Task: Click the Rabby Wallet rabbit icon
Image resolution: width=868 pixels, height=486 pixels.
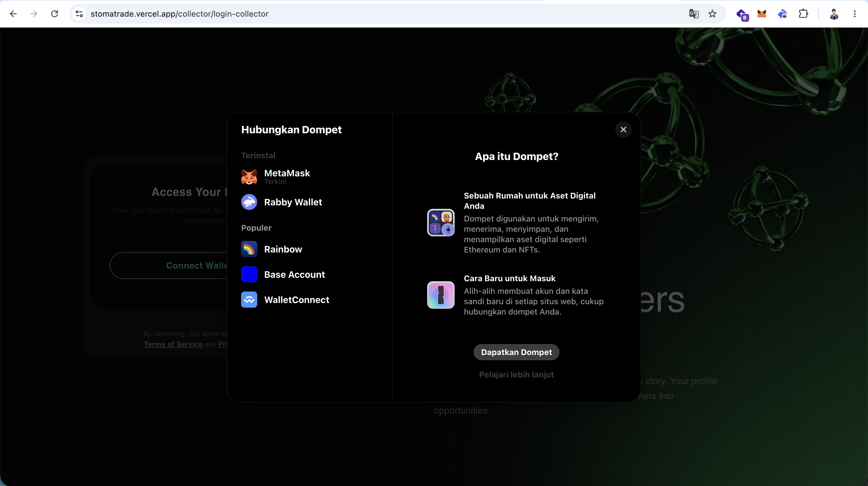Action: pos(249,202)
